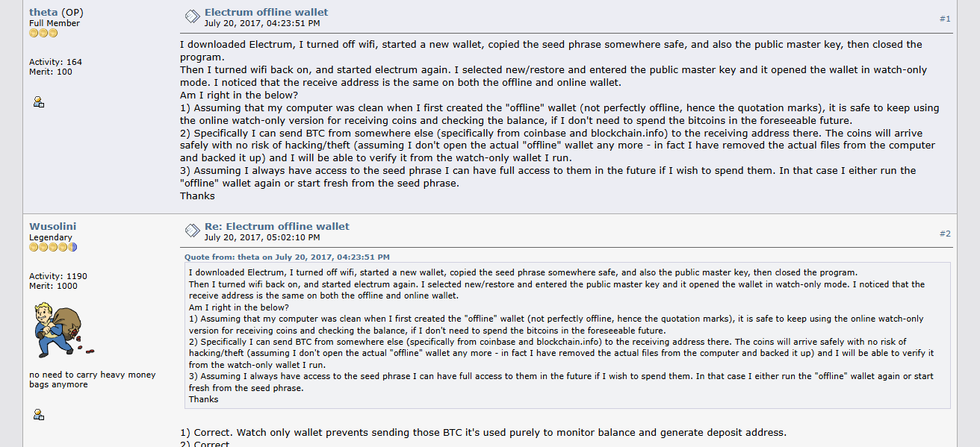The height and width of the screenshot is (447, 980).
Task: Click the message icon beside reply title
Action: (x=192, y=231)
